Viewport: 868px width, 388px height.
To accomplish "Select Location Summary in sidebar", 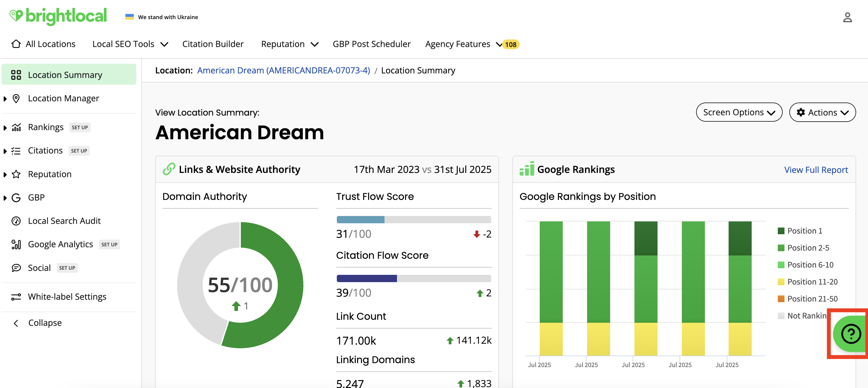I will click(69, 74).
